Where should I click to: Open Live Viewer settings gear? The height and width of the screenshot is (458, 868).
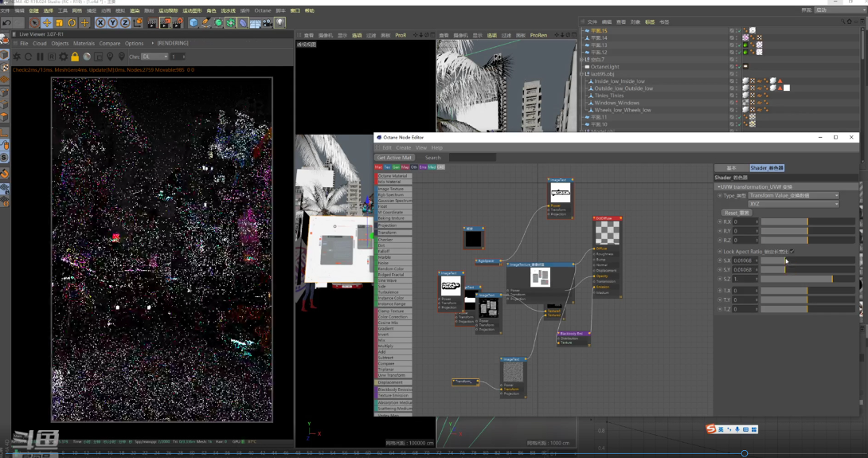click(63, 57)
